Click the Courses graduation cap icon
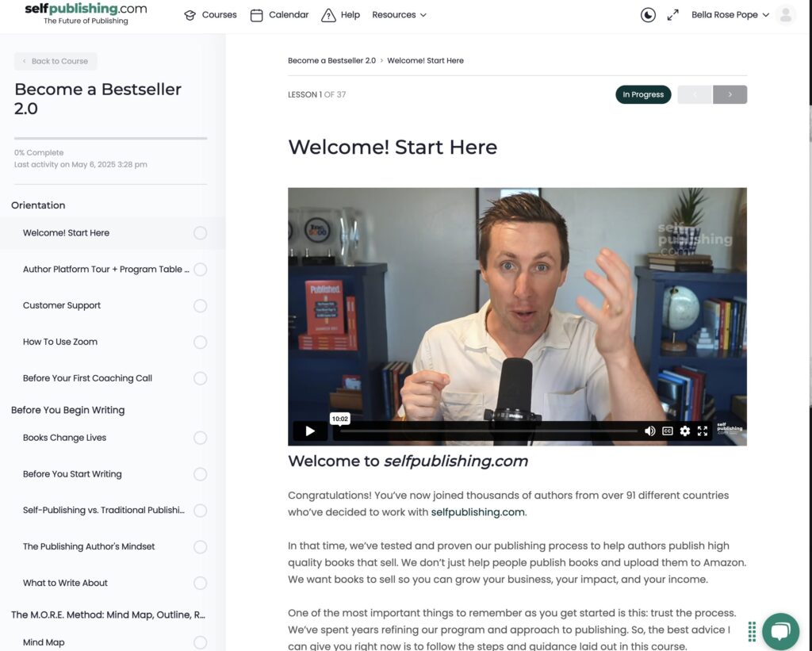The image size is (812, 651). pyautogui.click(x=190, y=15)
